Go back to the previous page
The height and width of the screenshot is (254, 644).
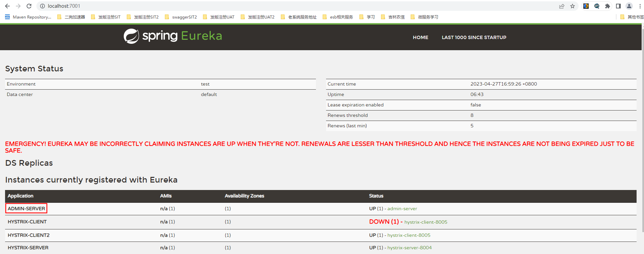tap(7, 6)
